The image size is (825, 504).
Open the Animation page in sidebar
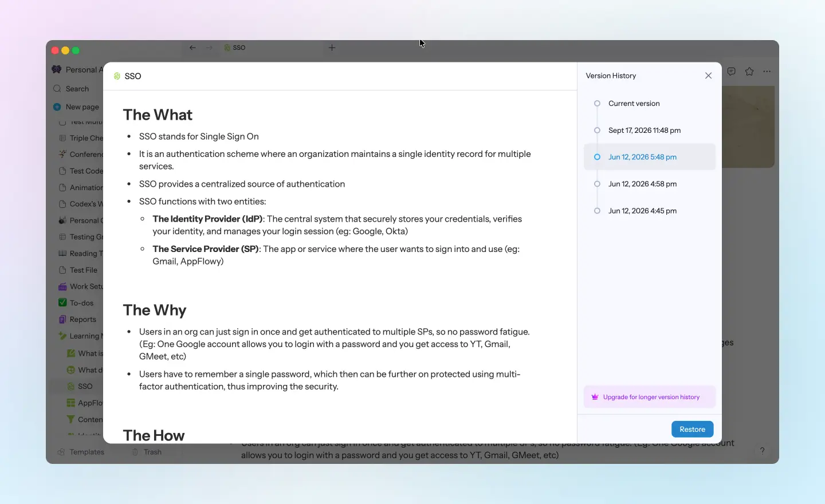click(x=81, y=188)
